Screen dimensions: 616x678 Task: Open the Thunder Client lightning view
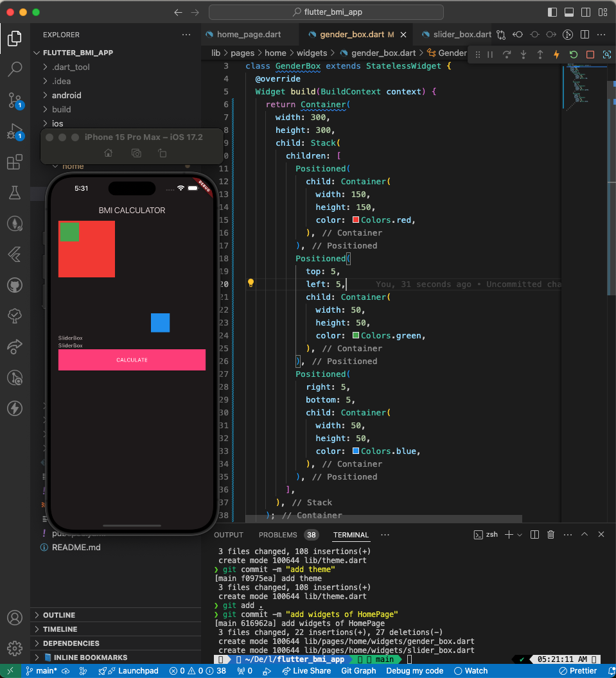tap(15, 408)
